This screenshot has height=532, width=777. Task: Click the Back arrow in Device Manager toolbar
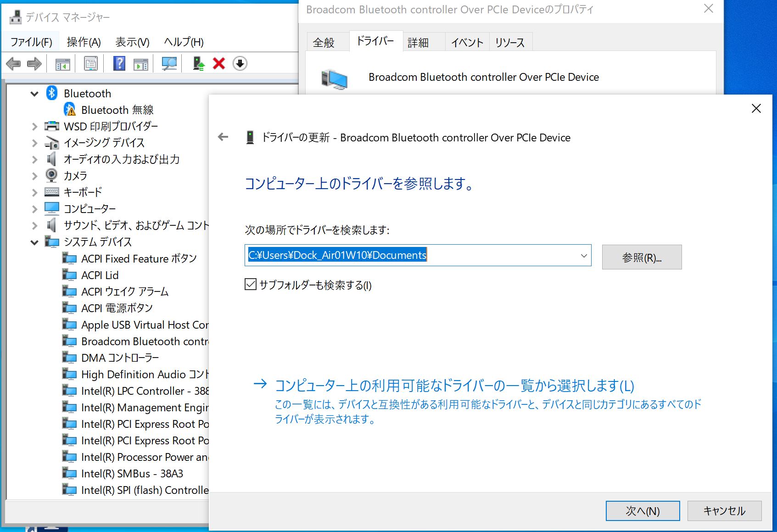pyautogui.click(x=13, y=64)
